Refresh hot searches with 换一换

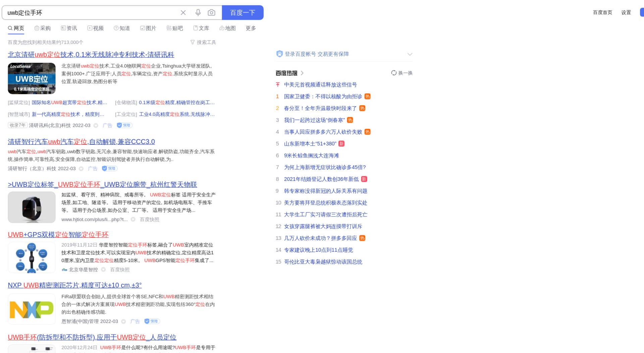click(x=402, y=73)
